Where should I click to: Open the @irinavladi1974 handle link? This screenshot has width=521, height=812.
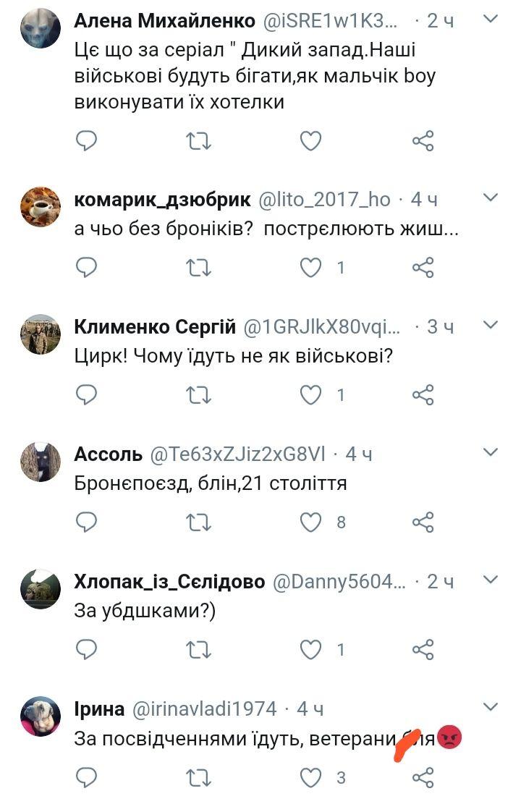(x=205, y=709)
